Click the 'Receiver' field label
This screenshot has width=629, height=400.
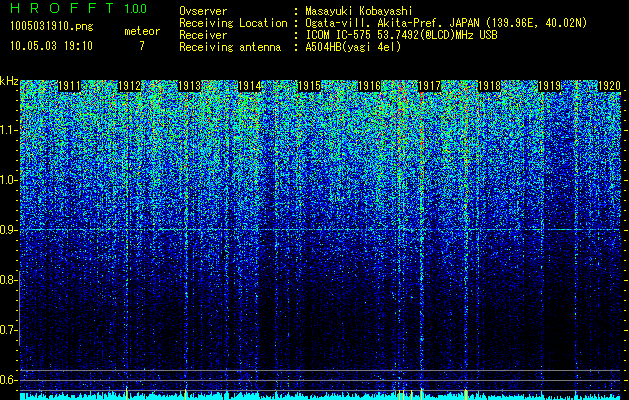point(203,35)
